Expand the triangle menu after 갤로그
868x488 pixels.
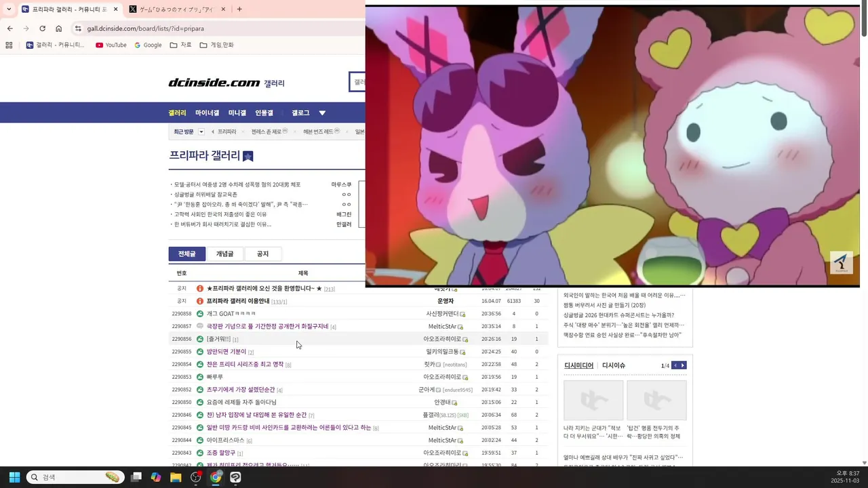(x=322, y=113)
